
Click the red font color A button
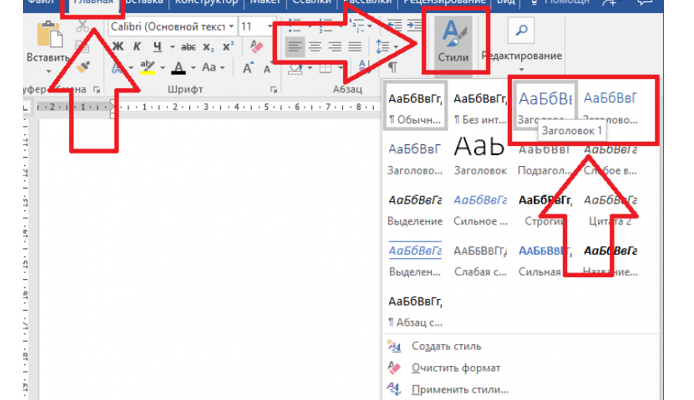[178, 68]
